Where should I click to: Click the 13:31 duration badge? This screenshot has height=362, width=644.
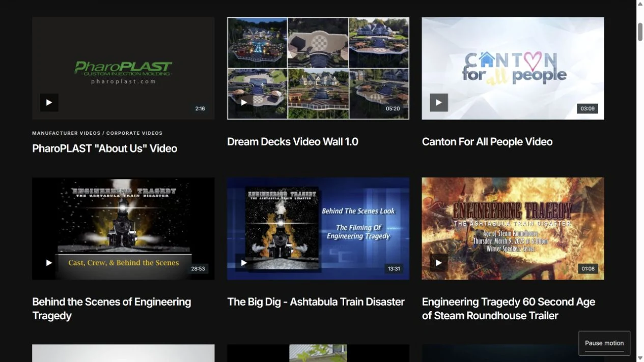coord(394,268)
